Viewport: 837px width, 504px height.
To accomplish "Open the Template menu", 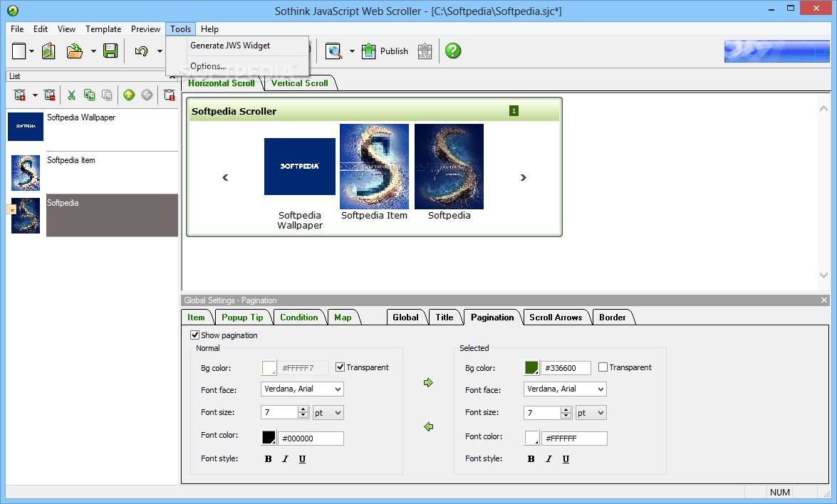I will coord(103,28).
